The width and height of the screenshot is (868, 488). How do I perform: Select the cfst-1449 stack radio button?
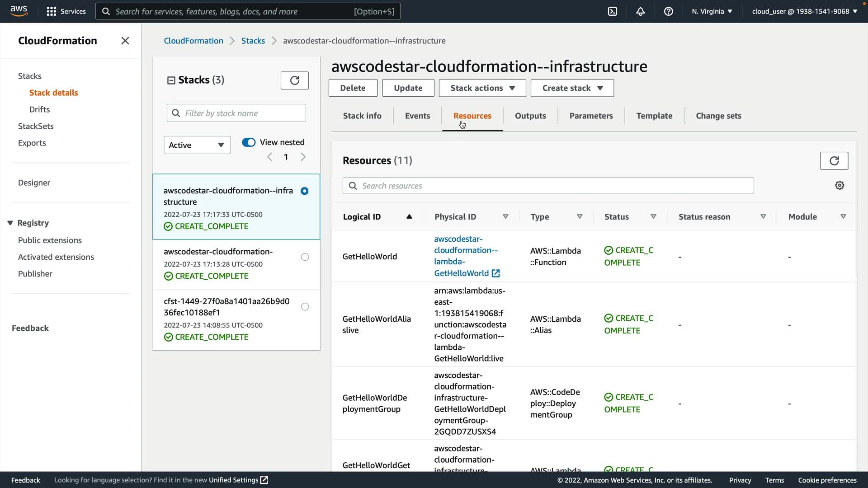[305, 307]
